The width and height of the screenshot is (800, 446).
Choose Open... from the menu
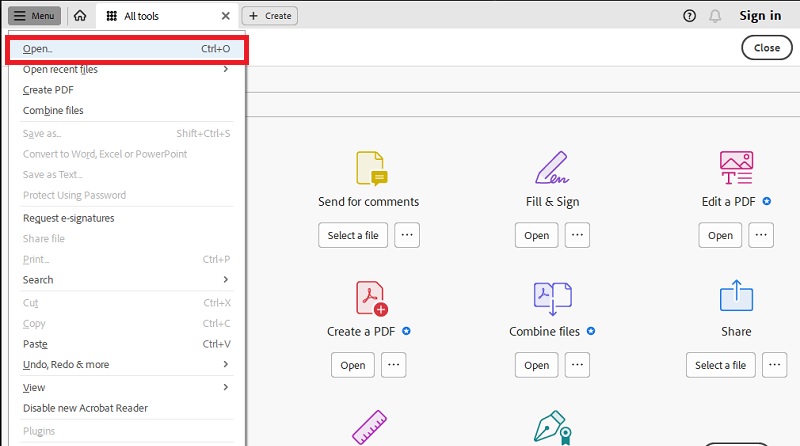click(x=127, y=49)
